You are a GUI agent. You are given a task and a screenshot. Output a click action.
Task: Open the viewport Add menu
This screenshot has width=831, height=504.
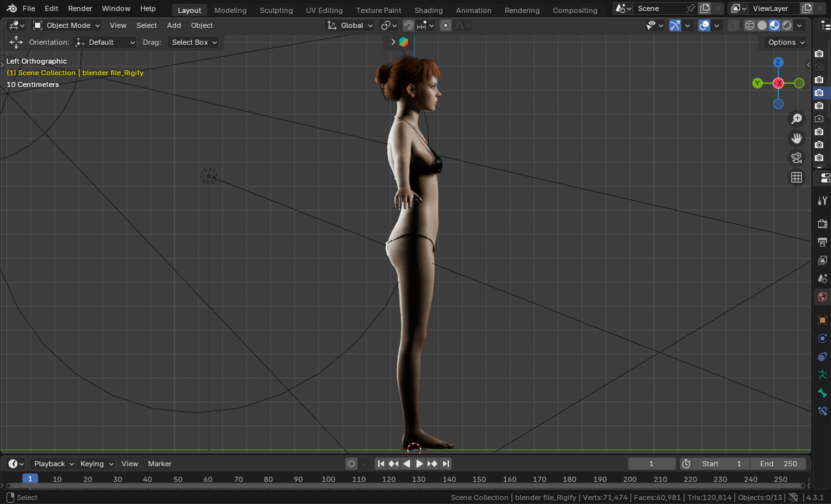(174, 25)
